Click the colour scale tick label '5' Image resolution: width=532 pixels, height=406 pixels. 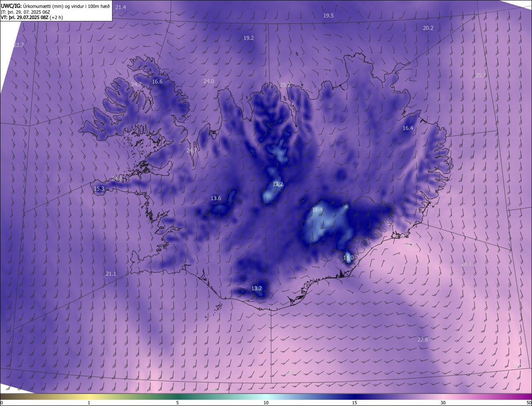(177, 403)
